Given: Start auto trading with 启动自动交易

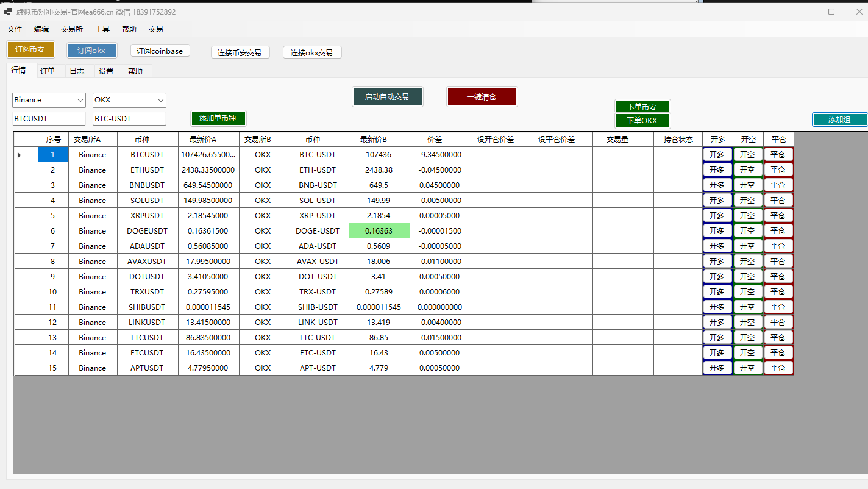Looking at the screenshot, I should (387, 96).
